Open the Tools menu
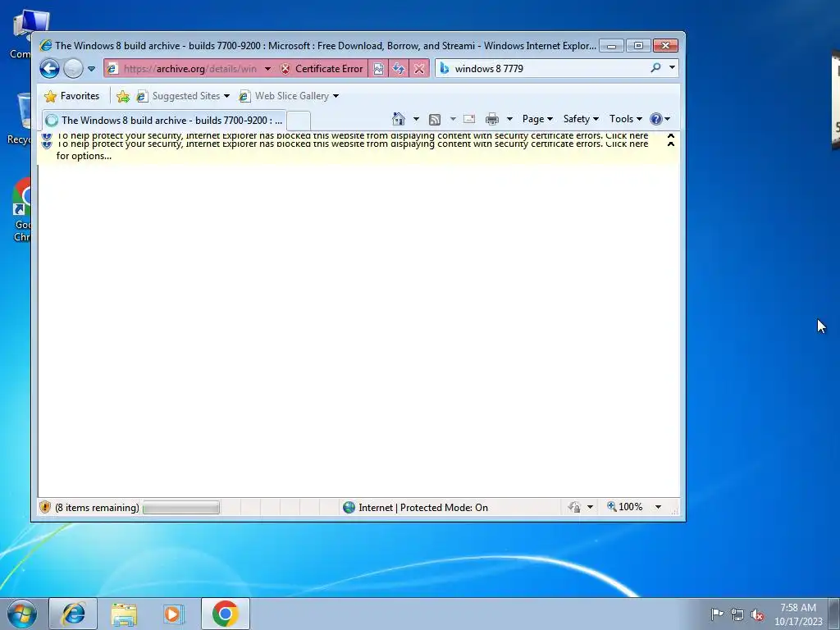840x630 pixels. point(626,119)
